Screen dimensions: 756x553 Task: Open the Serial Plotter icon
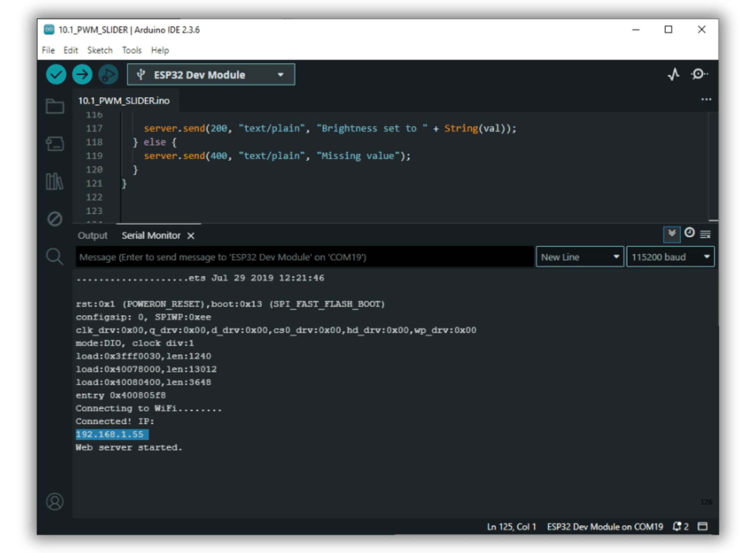coord(673,74)
